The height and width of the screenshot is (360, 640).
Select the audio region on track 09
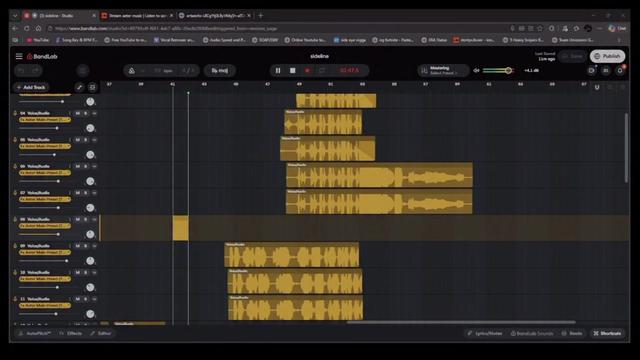(x=291, y=255)
